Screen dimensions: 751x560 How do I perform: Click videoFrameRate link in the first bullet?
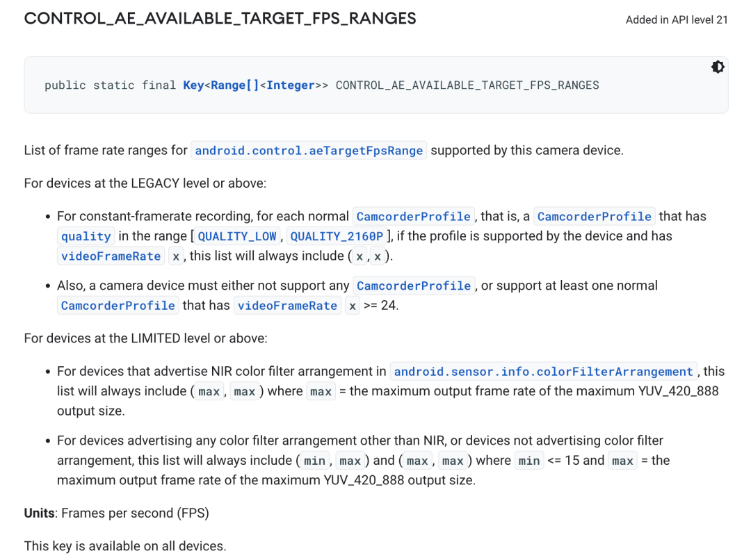tap(111, 256)
